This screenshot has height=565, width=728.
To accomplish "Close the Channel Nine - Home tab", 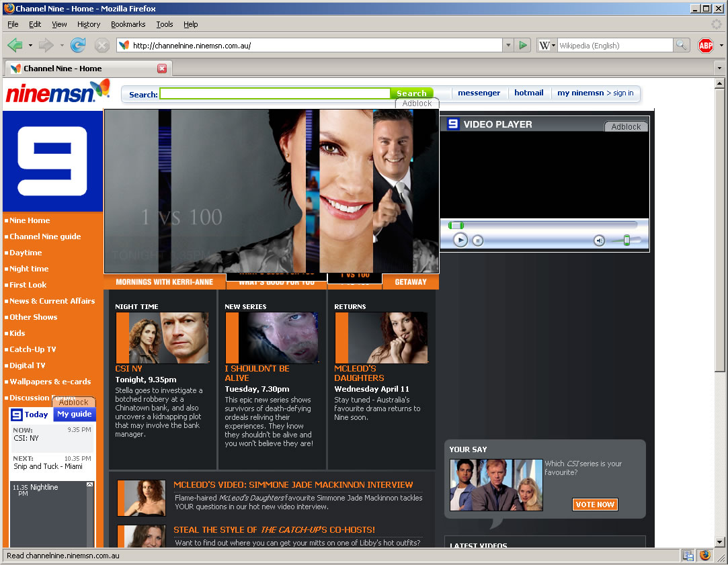I will click(162, 69).
